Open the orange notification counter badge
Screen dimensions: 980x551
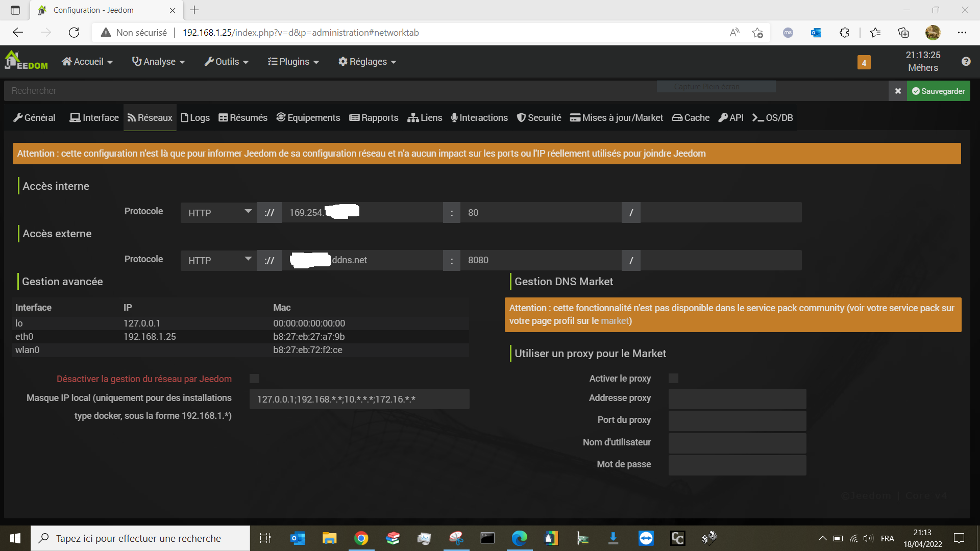pyautogui.click(x=864, y=62)
